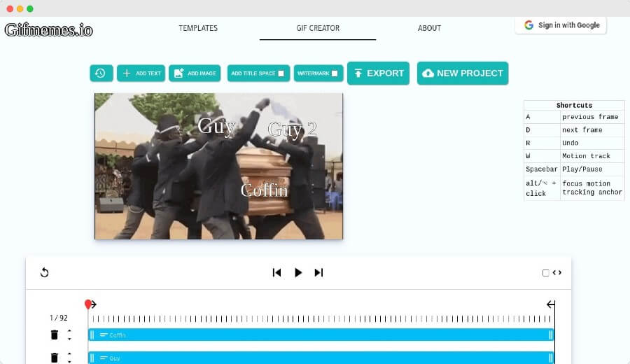The height and width of the screenshot is (364, 630).
Task: Click the reset loop icon in the player
Action: click(x=45, y=272)
